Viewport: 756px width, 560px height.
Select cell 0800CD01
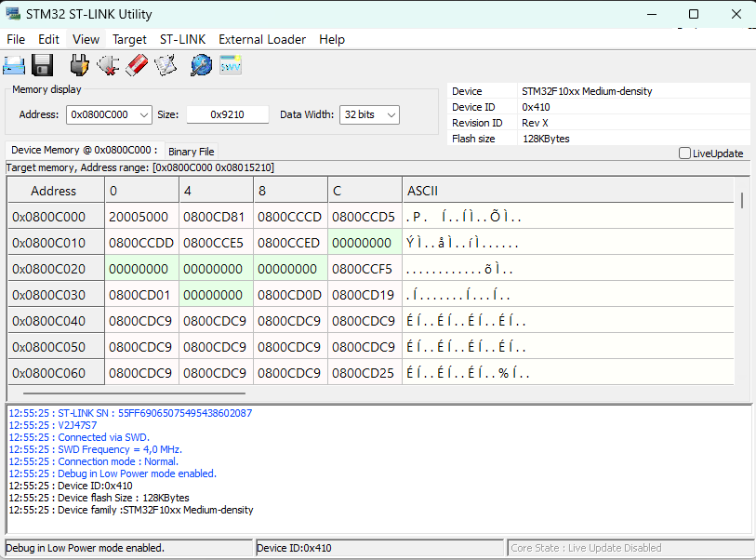141,295
